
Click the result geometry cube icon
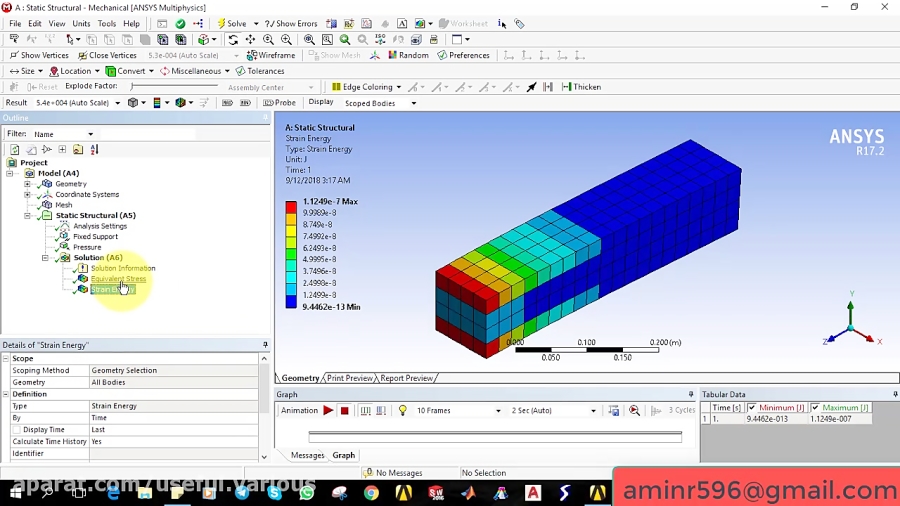(x=133, y=103)
